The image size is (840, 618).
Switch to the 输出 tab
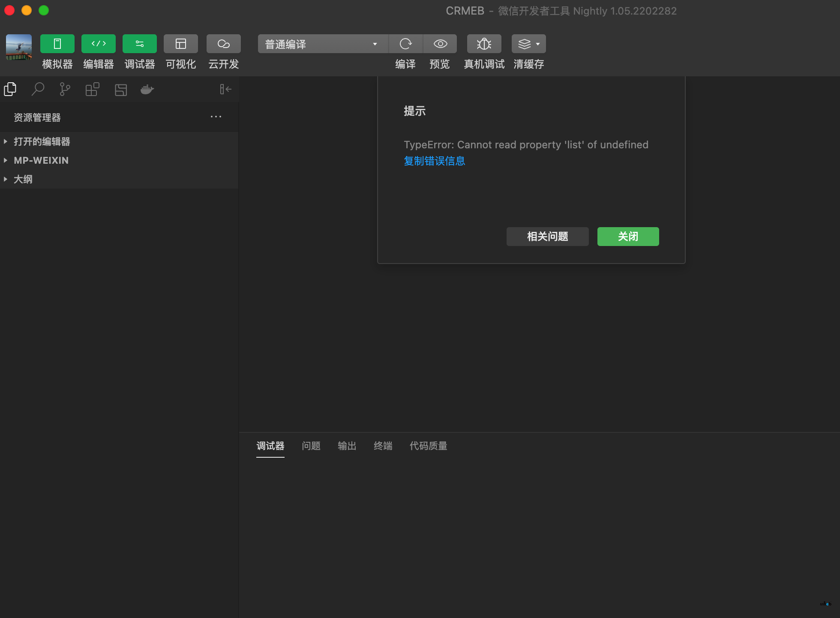click(x=347, y=446)
